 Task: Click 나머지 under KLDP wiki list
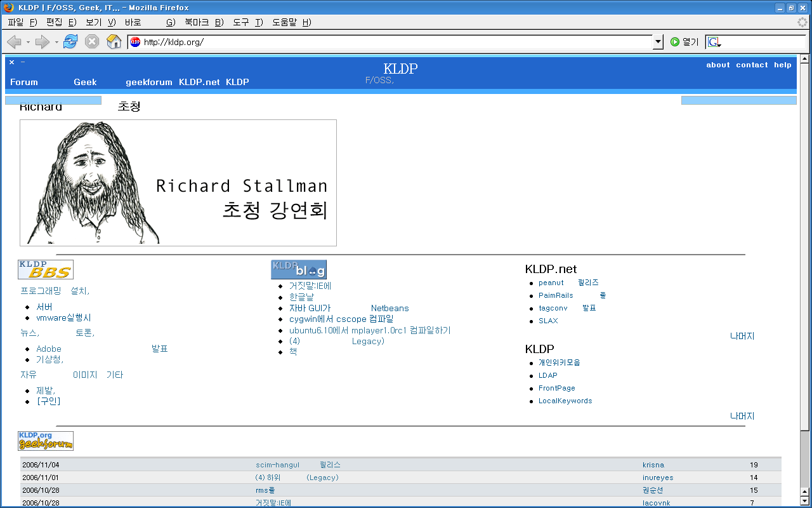click(x=742, y=416)
